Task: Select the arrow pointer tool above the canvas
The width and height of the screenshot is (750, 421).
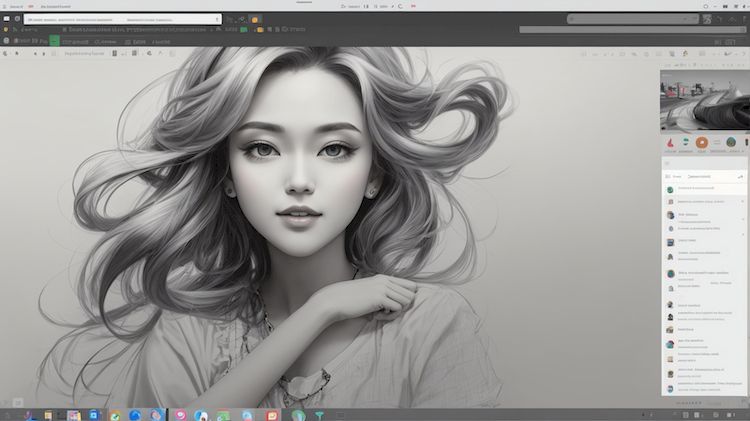Action: click(17, 54)
